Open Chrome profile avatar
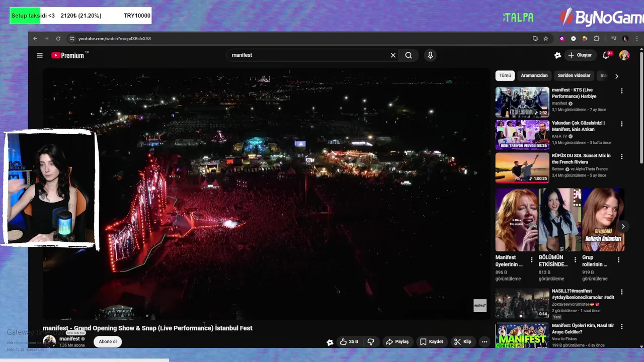This screenshot has width=644, height=362. pyautogui.click(x=625, y=39)
